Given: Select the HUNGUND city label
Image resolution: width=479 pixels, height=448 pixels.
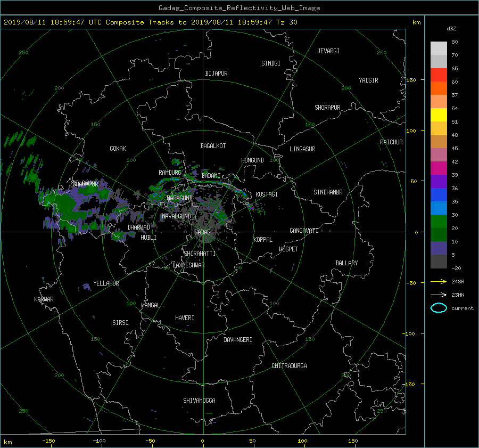Looking at the screenshot, I should (x=252, y=160).
